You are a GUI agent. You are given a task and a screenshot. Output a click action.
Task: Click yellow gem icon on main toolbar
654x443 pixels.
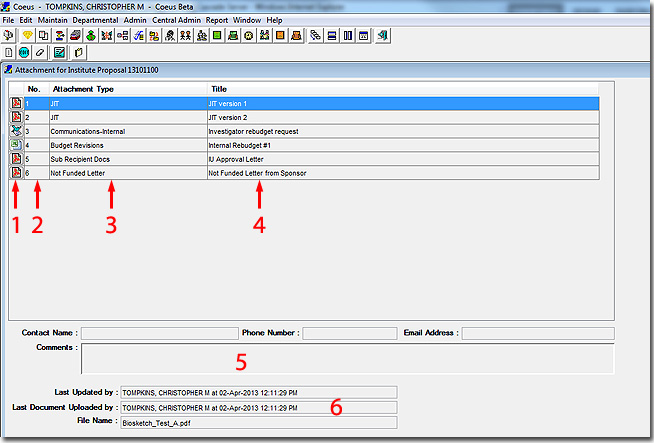pos(26,36)
